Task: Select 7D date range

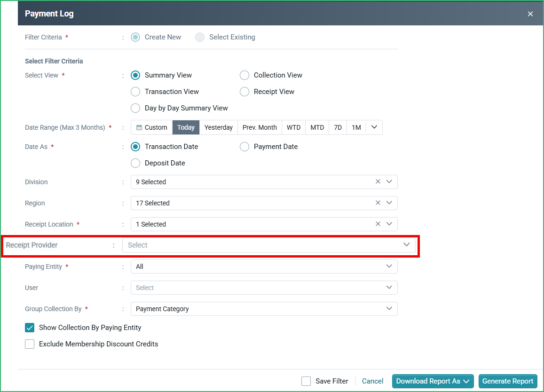Action: click(x=338, y=127)
